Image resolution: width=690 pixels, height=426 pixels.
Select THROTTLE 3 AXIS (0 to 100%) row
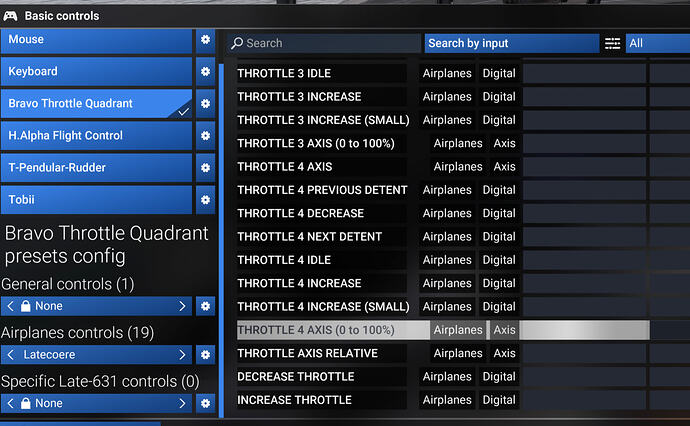pyautogui.click(x=322, y=143)
